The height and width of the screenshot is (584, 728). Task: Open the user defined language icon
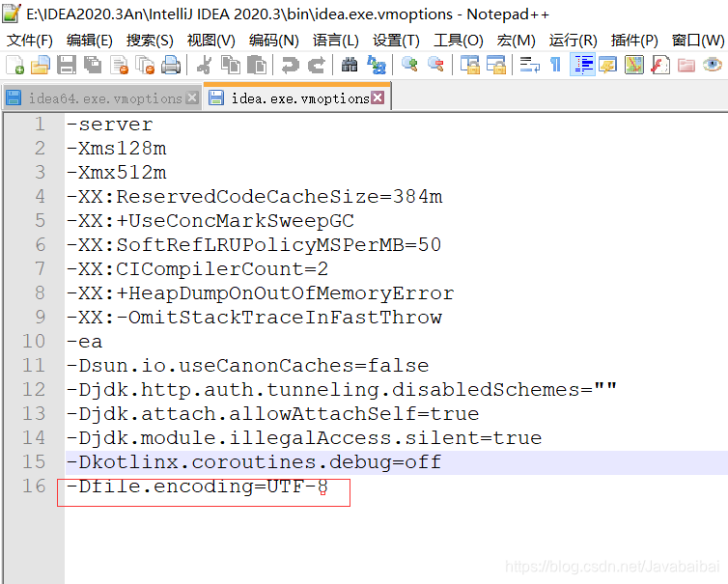607,65
